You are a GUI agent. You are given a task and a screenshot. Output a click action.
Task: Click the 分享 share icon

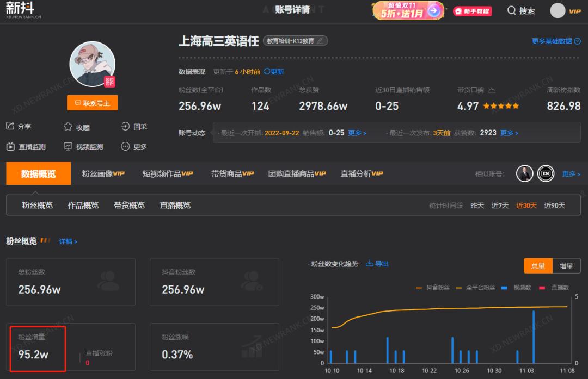(x=9, y=126)
